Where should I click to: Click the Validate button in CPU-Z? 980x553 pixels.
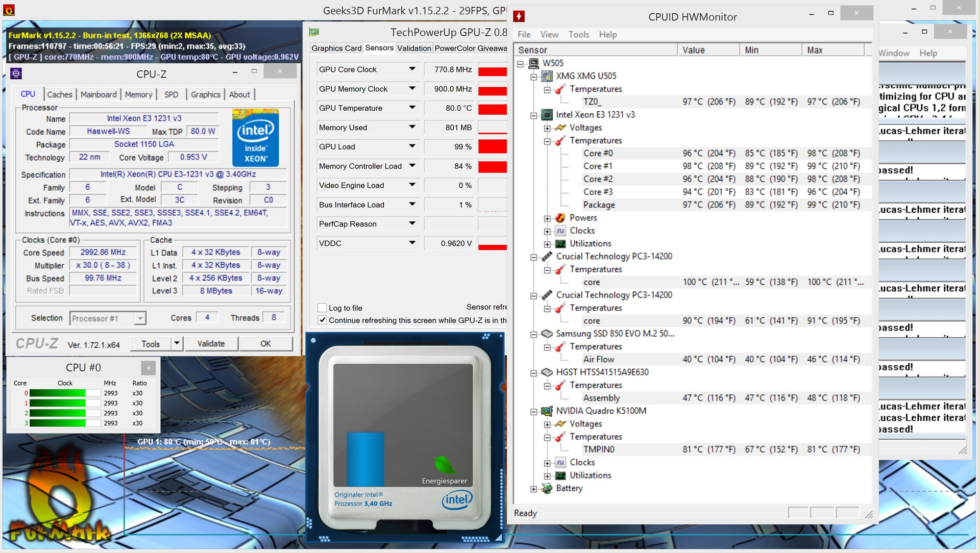coord(211,343)
